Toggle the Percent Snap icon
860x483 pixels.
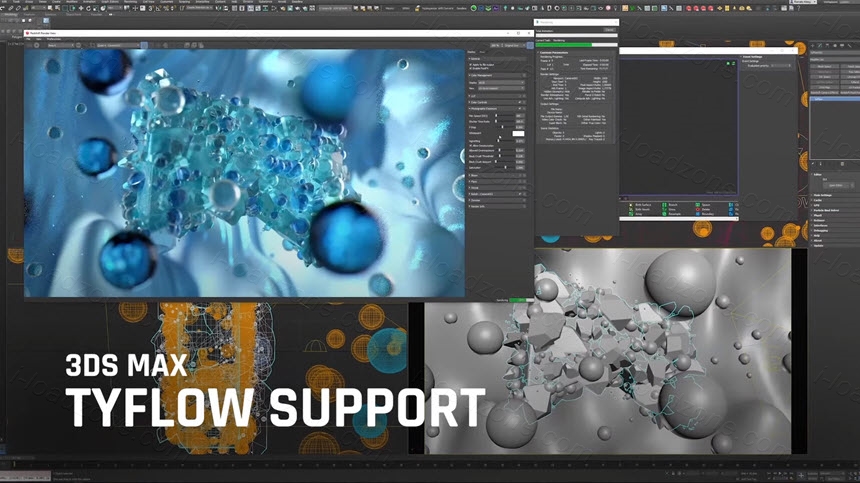point(166,8)
